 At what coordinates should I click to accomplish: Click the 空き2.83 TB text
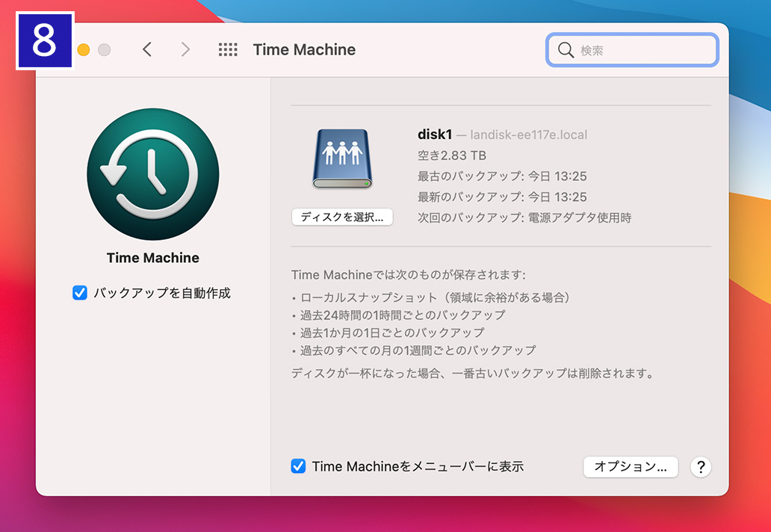tap(452, 156)
